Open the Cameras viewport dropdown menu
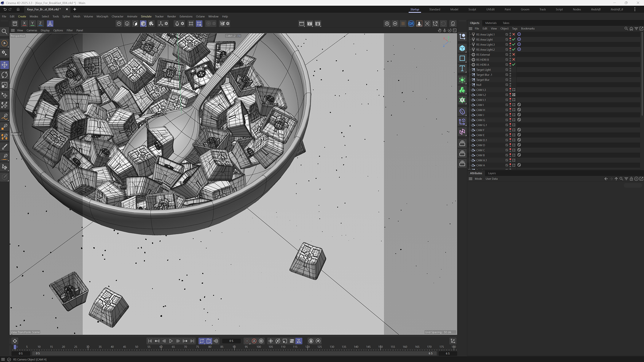The width and height of the screenshot is (644, 362). point(32,31)
